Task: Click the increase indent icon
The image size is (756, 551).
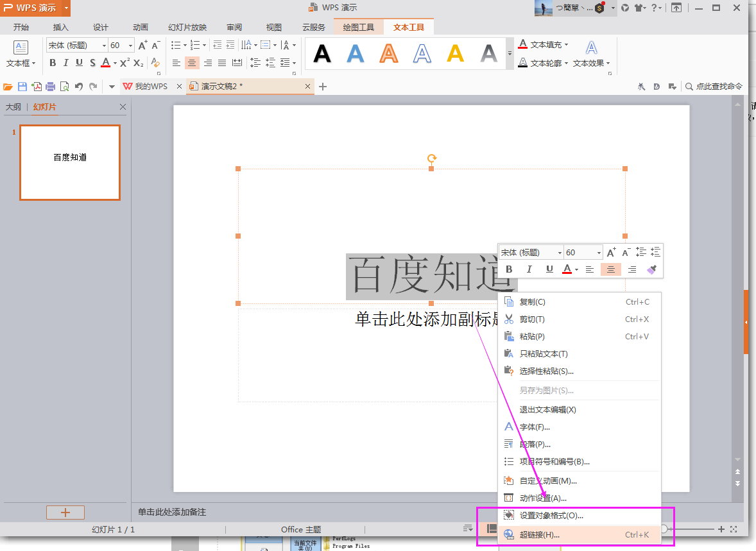Action: tap(230, 45)
